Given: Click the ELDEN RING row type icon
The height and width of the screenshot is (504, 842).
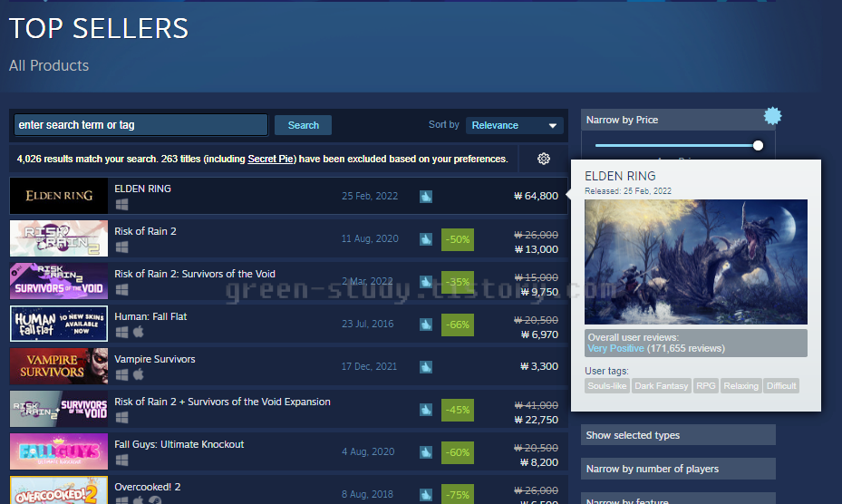Looking at the screenshot, I should click(426, 197).
